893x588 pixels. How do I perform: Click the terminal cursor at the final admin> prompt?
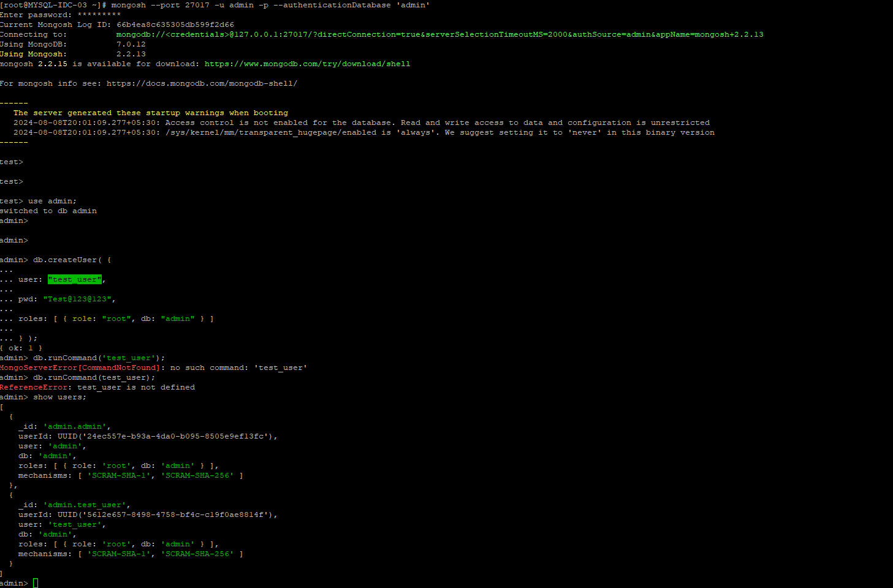pyautogui.click(x=36, y=583)
